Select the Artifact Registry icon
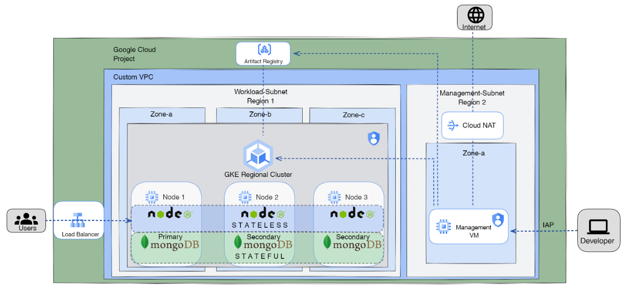Viewport: 644px width, 295px height. (x=264, y=49)
